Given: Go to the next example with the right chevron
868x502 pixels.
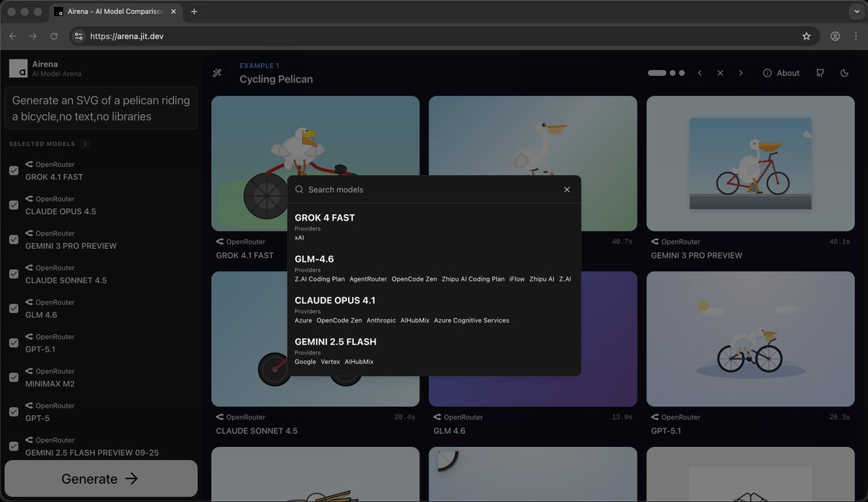Looking at the screenshot, I should 740,73.
